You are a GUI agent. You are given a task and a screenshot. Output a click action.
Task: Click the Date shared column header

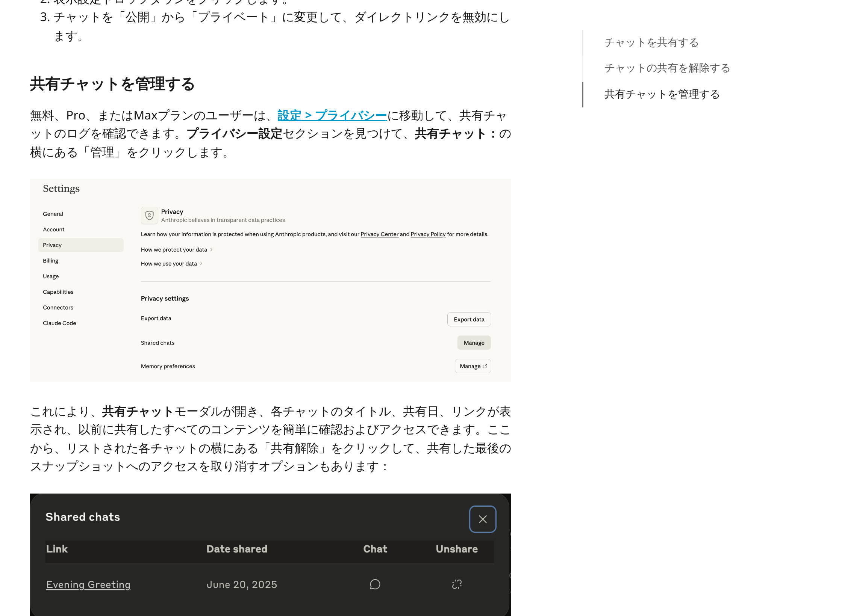coord(237,549)
